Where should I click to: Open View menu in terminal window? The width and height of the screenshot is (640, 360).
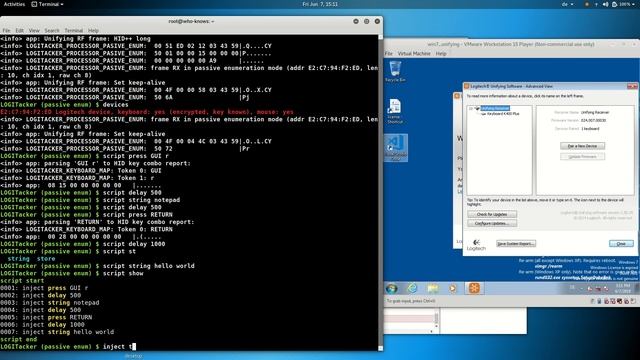[x=34, y=30]
